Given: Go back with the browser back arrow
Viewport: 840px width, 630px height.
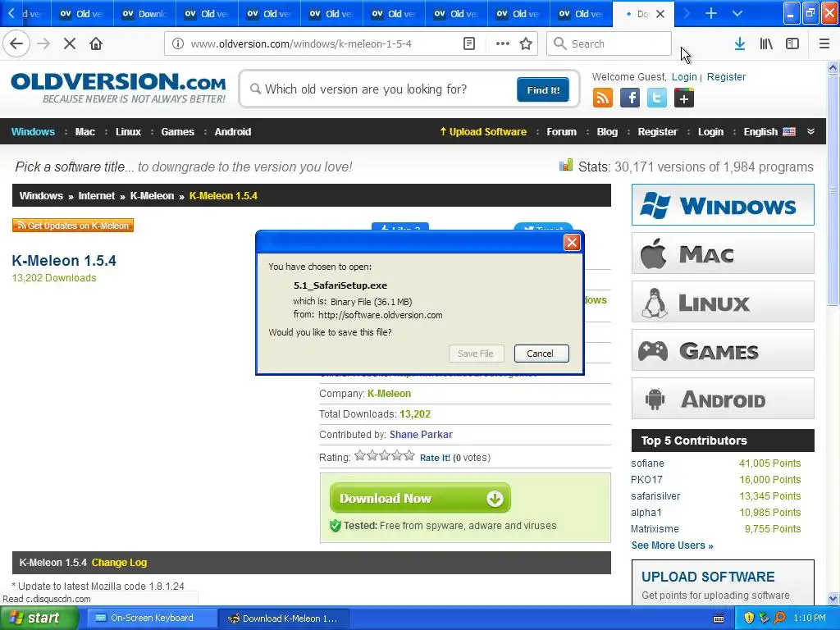Looking at the screenshot, I should (16, 43).
